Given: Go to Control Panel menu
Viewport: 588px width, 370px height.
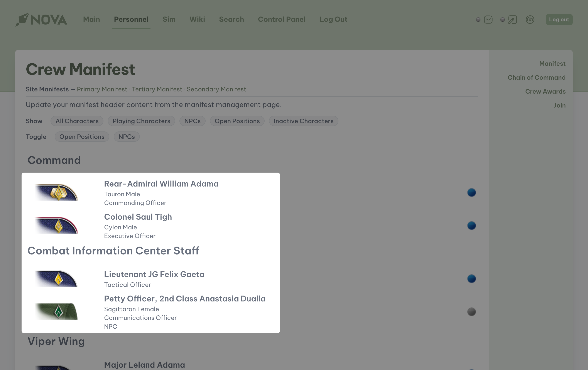Looking at the screenshot, I should coord(282,20).
